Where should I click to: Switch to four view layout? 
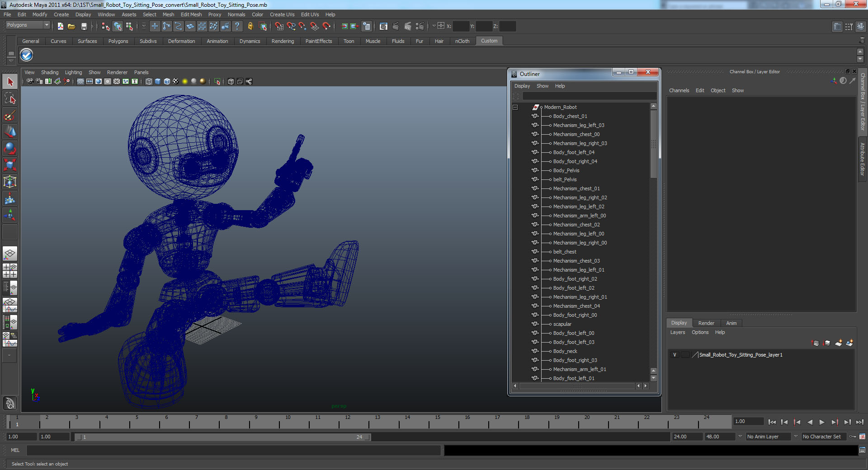[10, 271]
